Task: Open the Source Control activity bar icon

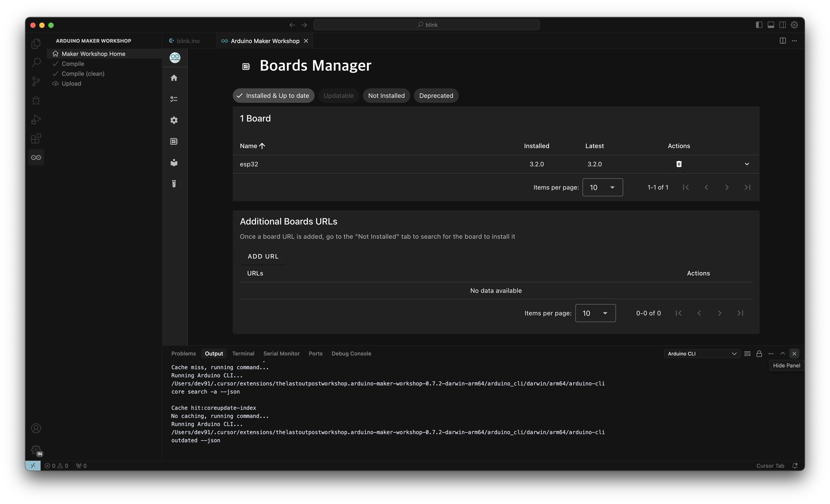Action: click(36, 81)
